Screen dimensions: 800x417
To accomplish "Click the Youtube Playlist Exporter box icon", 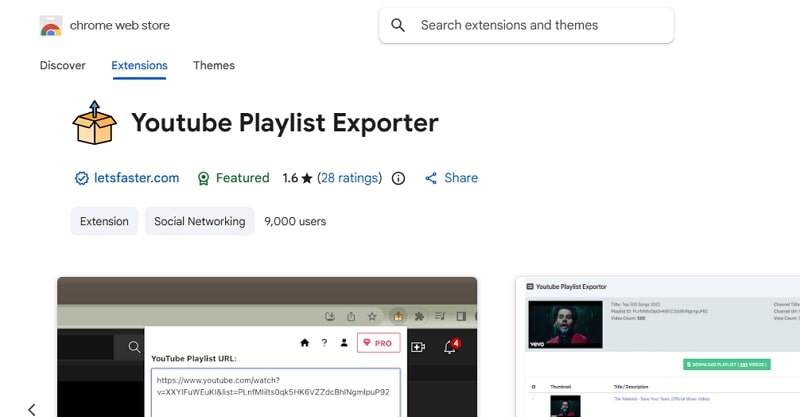I will [94, 122].
